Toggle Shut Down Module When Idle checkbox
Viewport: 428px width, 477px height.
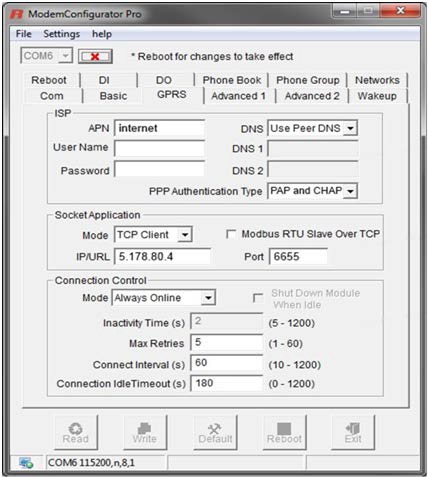point(258,298)
